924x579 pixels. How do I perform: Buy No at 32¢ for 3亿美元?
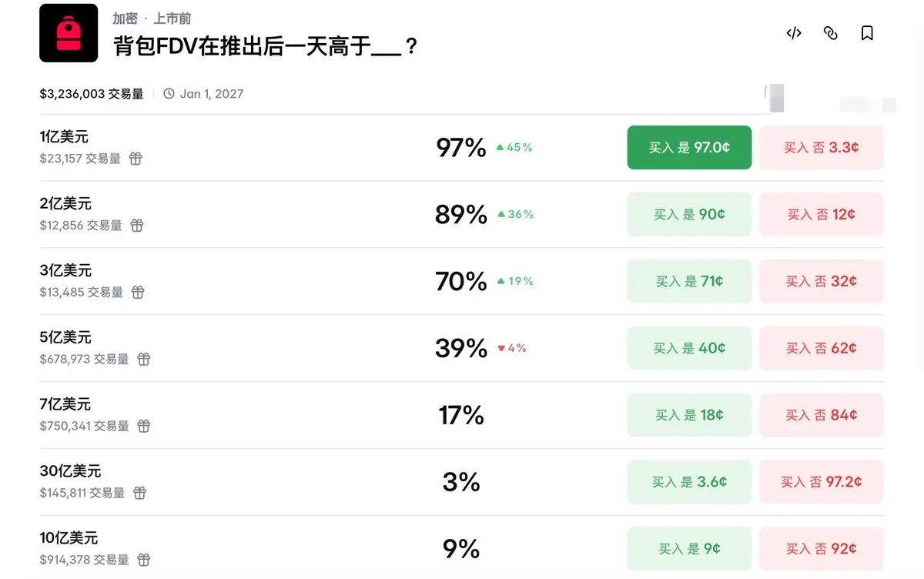[x=821, y=282]
